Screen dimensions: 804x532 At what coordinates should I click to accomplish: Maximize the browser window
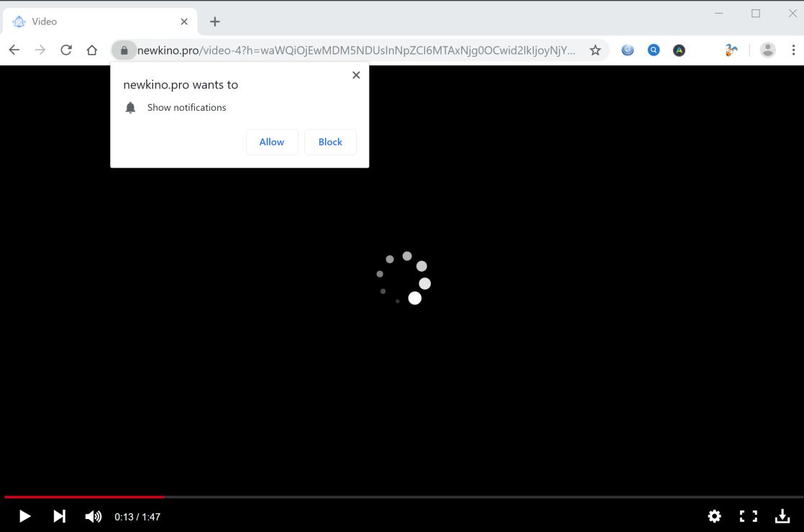pyautogui.click(x=756, y=14)
